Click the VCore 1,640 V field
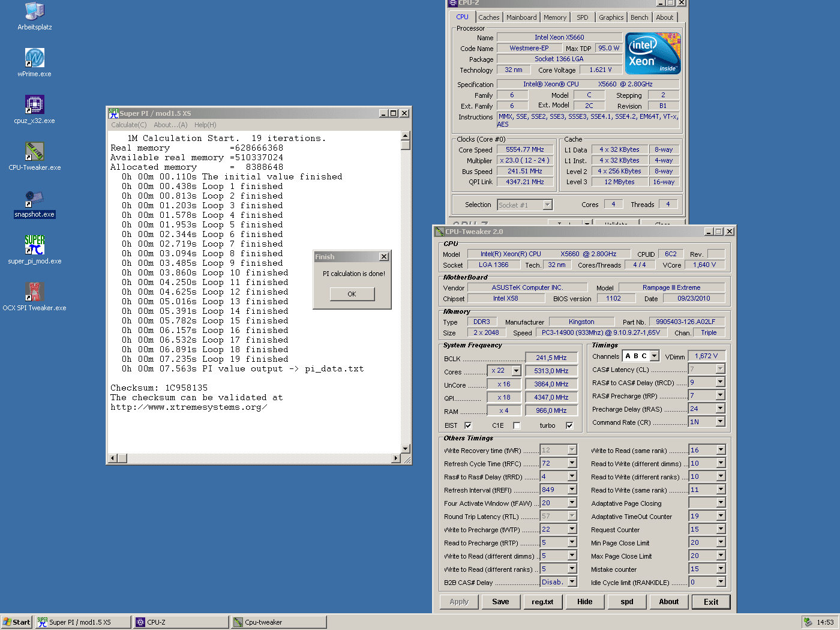Image resolution: width=840 pixels, height=630 pixels. 704,265
